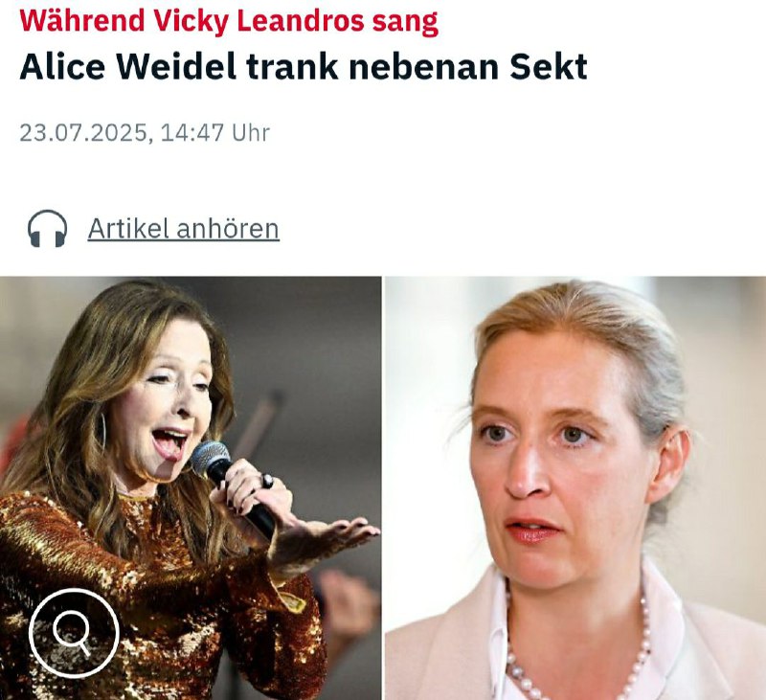Open the "Artikel anhören" link

click(183, 229)
